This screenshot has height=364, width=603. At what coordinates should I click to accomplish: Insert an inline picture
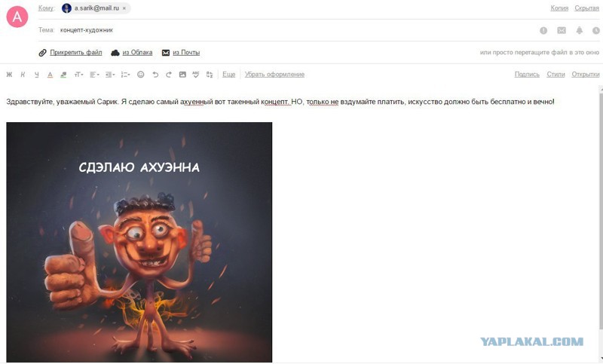182,75
